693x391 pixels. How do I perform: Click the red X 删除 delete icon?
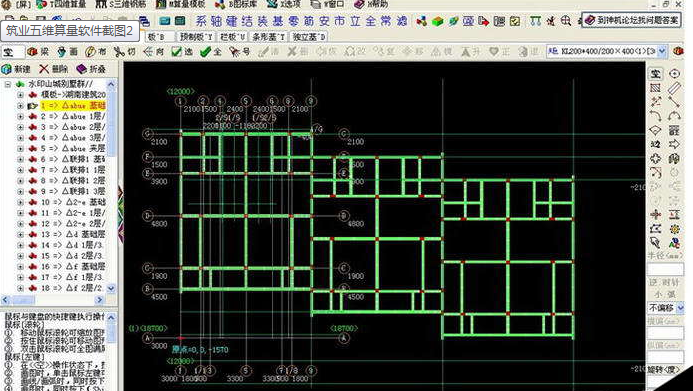point(44,69)
